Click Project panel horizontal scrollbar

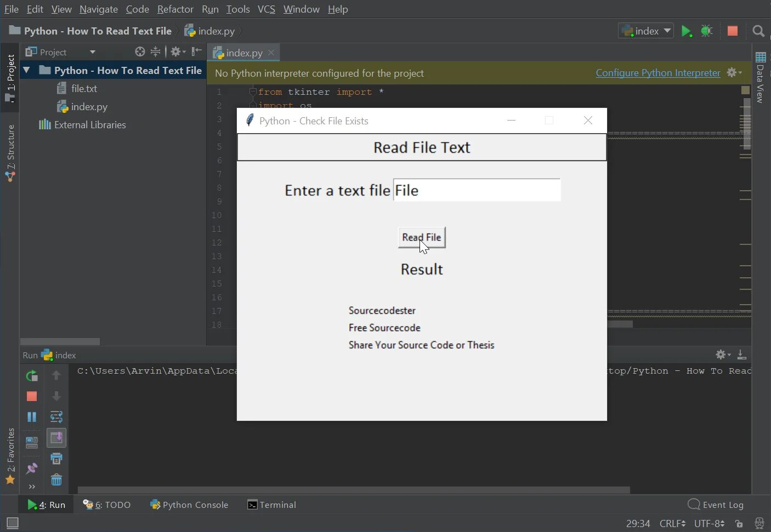[60, 341]
